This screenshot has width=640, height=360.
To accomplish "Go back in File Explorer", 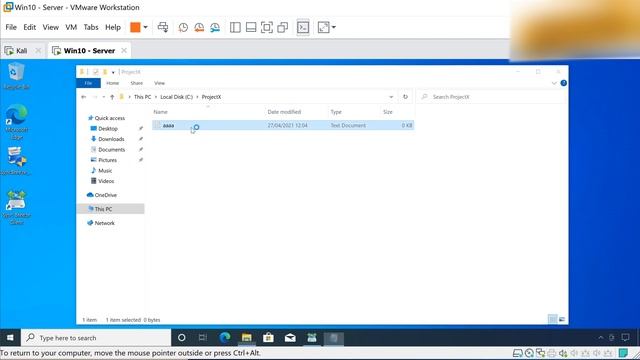I will (x=84, y=97).
